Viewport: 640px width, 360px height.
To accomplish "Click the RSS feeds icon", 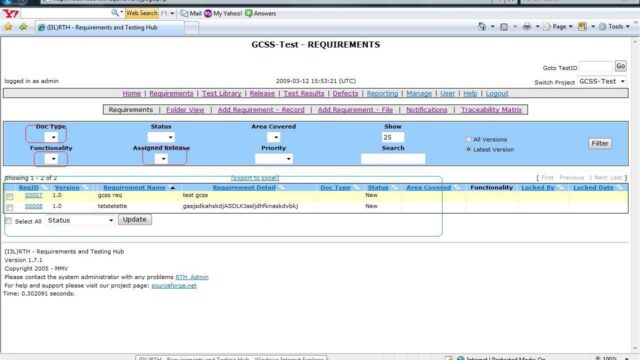I will click(504, 27).
